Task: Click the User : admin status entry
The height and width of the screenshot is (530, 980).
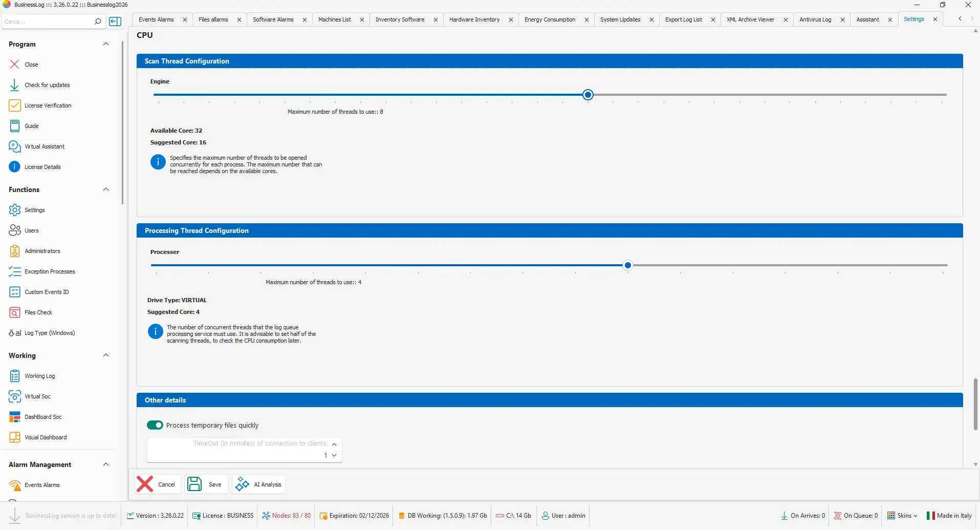Action: 563,516
